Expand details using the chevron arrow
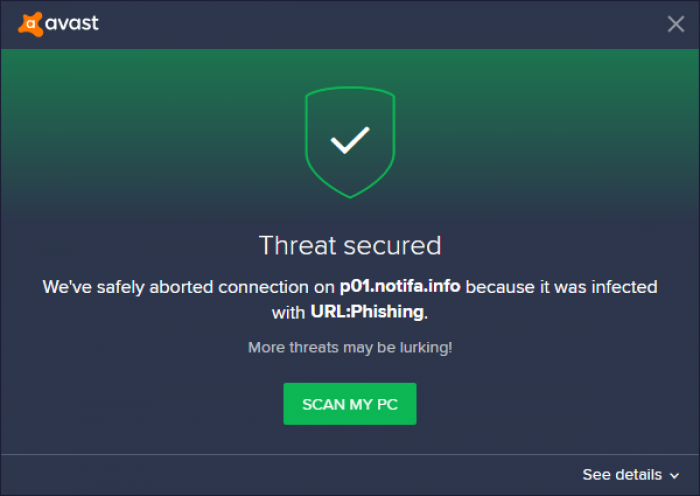The height and width of the screenshot is (496, 700). click(x=675, y=476)
